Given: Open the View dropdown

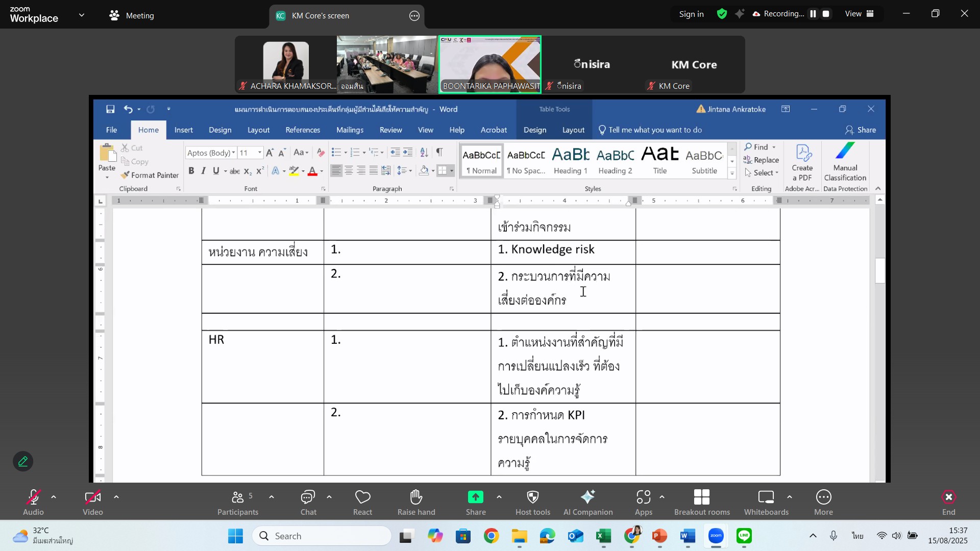Looking at the screenshot, I should 860,14.
